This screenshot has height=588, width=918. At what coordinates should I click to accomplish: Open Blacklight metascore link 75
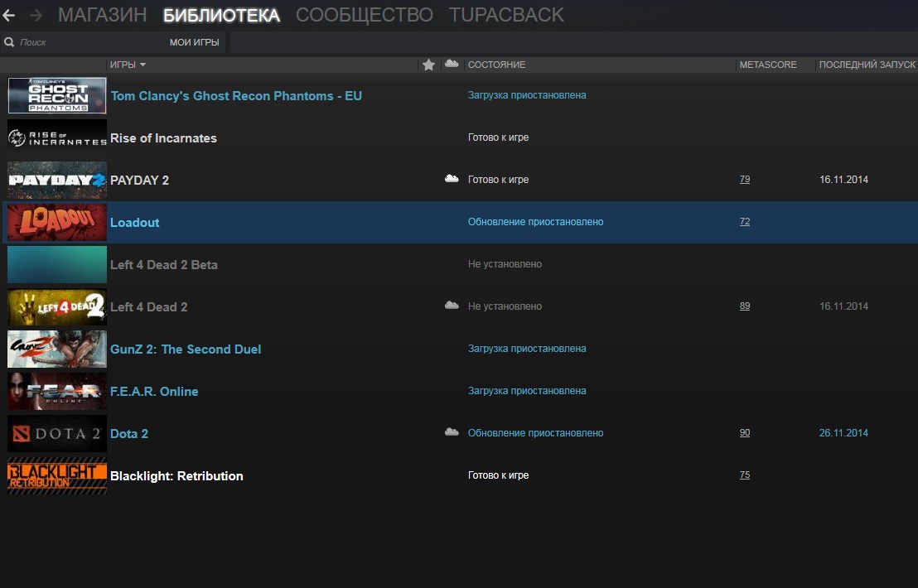[745, 475]
